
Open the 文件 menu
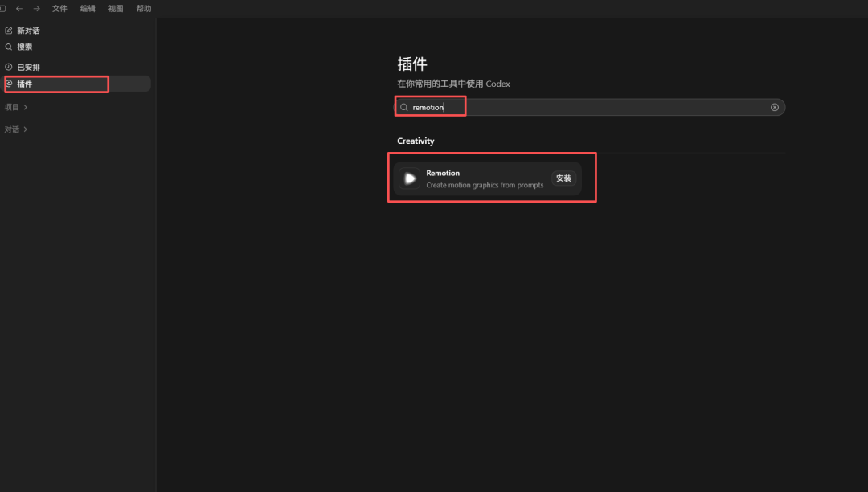[x=59, y=8]
